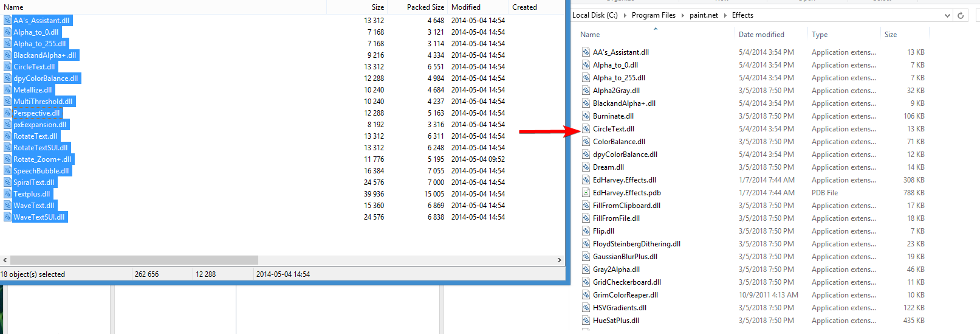This screenshot has width=980, height=334.
Task: Click GridCheckerboard.dll icon in Explorer
Action: click(586, 282)
